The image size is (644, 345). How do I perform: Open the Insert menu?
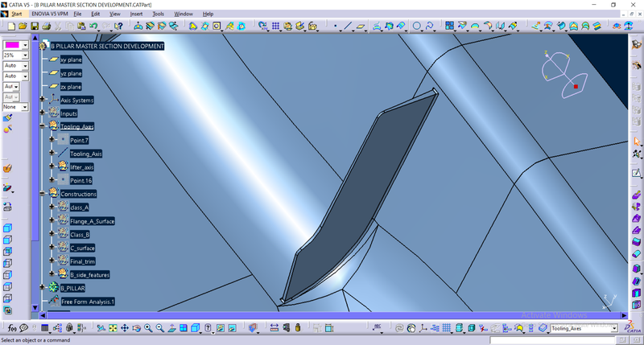click(x=137, y=14)
